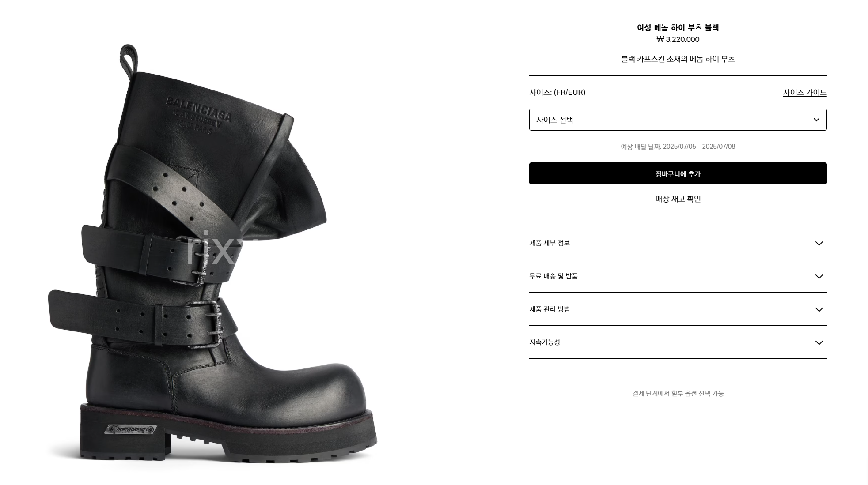Click the ₩ 3,220,000 price text
The image size is (868, 485).
coord(678,39)
